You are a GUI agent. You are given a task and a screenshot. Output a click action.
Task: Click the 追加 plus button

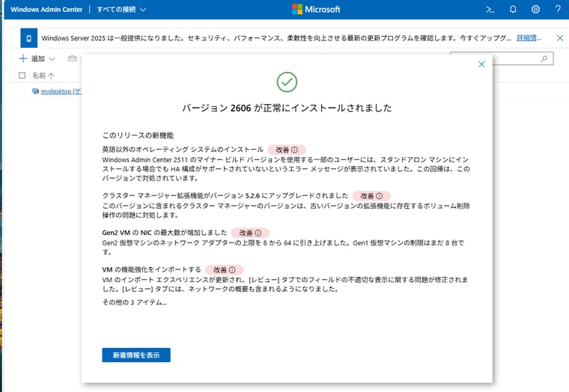pyautogui.click(x=31, y=59)
